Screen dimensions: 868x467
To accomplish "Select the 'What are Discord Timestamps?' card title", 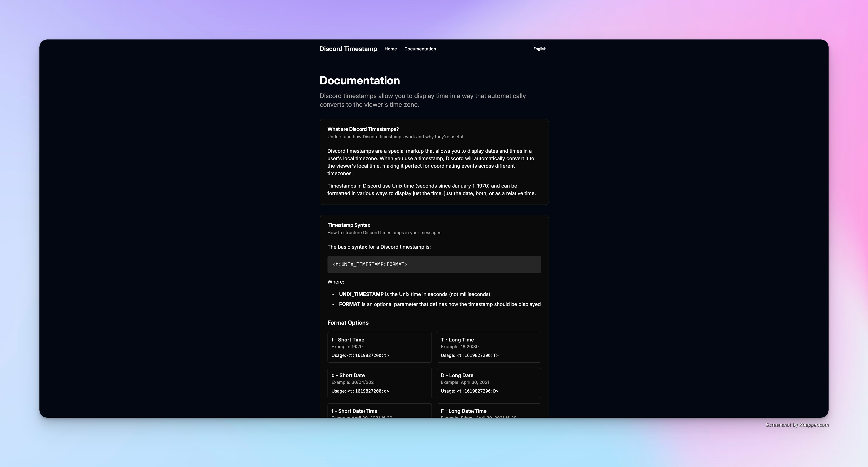I will (x=363, y=129).
